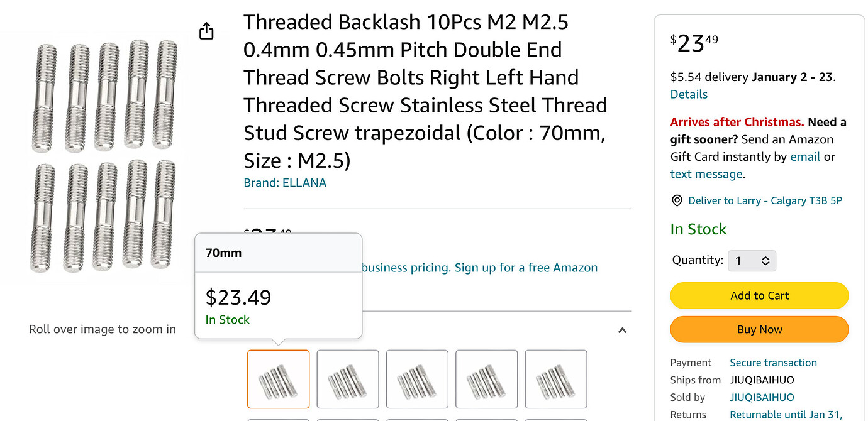The image size is (868, 421).
Task: Open the Quantity dropdown
Action: 752,260
